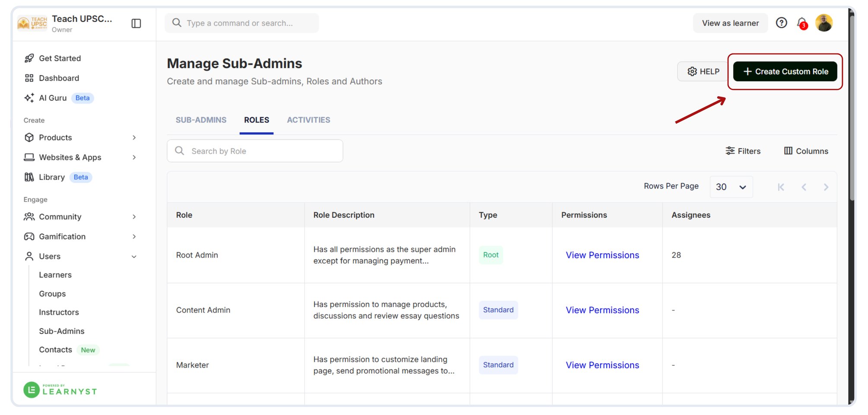Click the HELP button
The height and width of the screenshot is (415, 868).
[703, 72]
